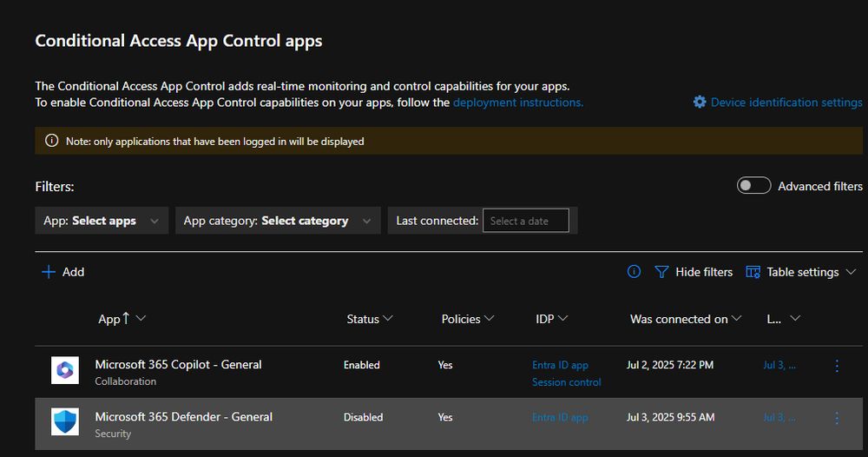The image size is (868, 457).
Task: Open the Was connected on column dropdown
Action: pyautogui.click(x=736, y=318)
